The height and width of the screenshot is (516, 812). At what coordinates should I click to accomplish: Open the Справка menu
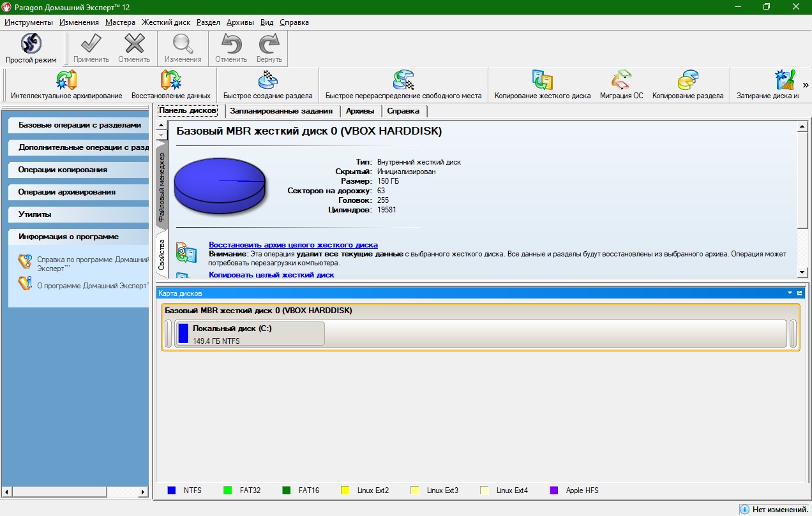[x=294, y=22]
